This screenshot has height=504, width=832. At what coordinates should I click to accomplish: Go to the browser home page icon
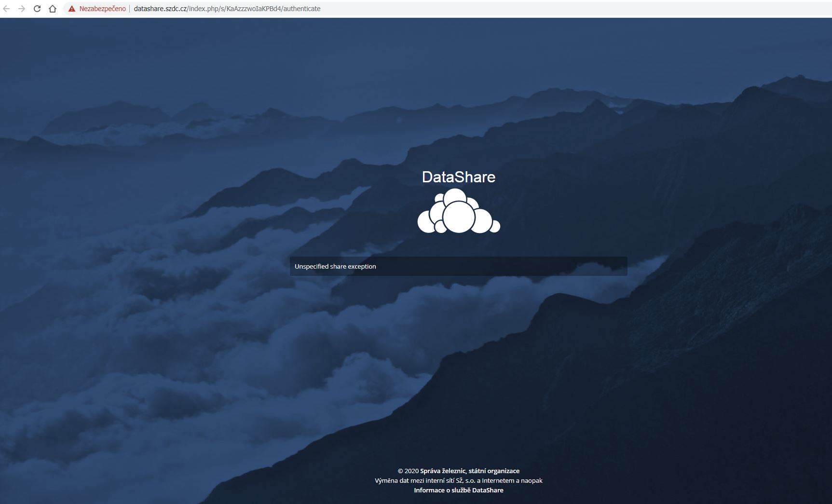[x=53, y=9]
